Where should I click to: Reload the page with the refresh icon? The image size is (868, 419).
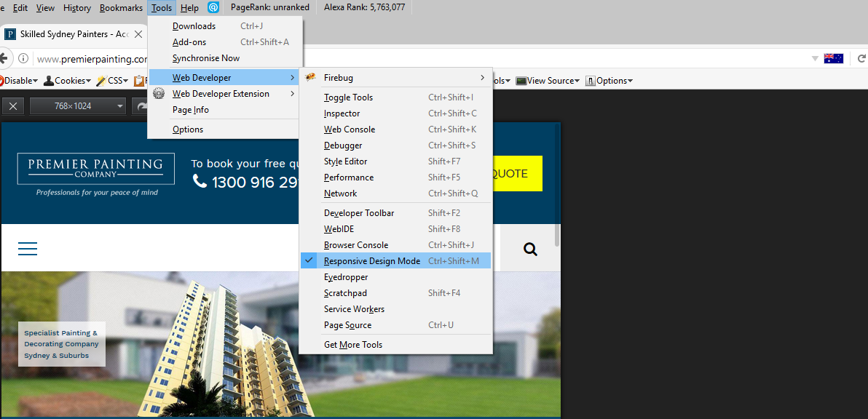(x=141, y=106)
